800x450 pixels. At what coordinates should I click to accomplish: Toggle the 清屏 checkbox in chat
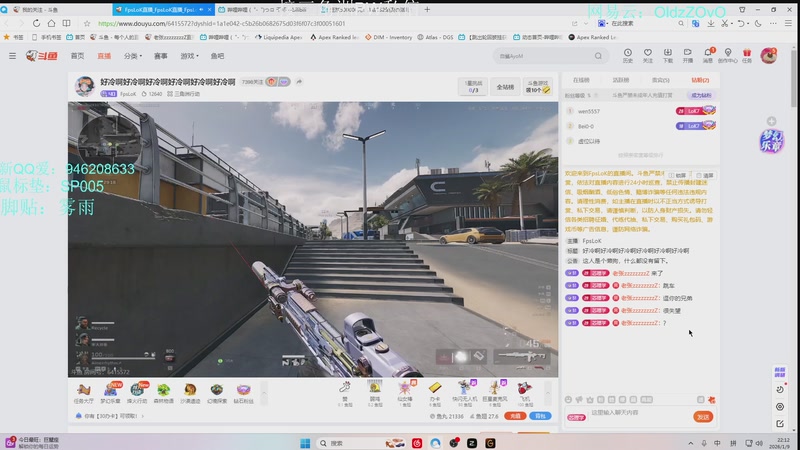(705, 176)
